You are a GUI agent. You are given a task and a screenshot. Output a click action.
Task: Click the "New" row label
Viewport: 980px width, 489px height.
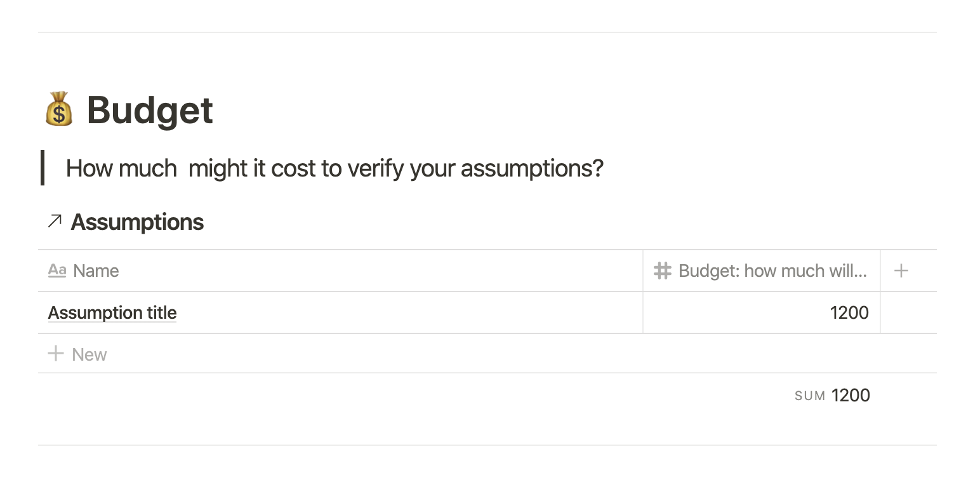(89, 354)
